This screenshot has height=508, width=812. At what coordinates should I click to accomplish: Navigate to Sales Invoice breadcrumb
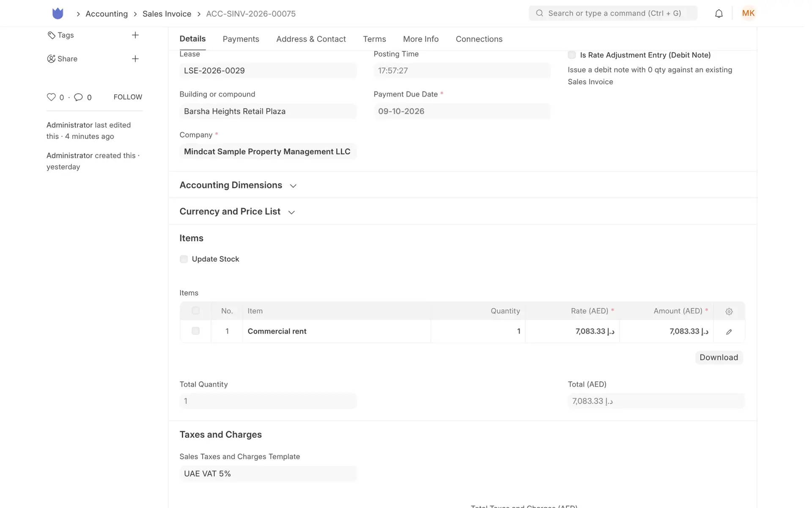[167, 14]
